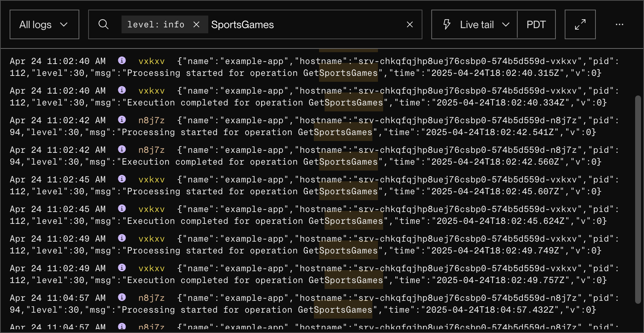Open the overflow menu with three dots
This screenshot has height=333, width=644.
tap(620, 24)
